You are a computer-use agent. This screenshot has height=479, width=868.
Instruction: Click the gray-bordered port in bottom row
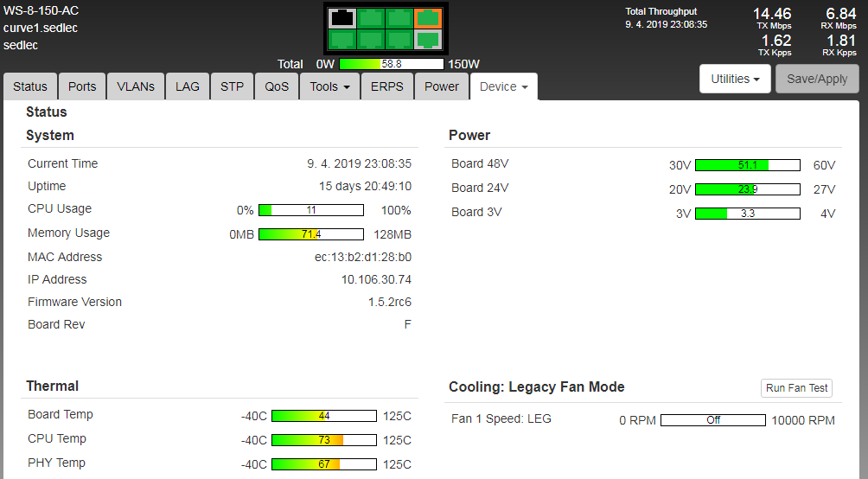(x=427, y=39)
